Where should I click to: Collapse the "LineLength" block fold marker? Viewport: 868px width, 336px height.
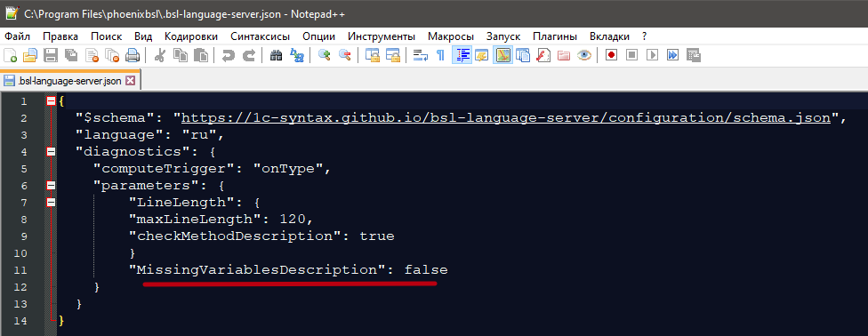51,203
